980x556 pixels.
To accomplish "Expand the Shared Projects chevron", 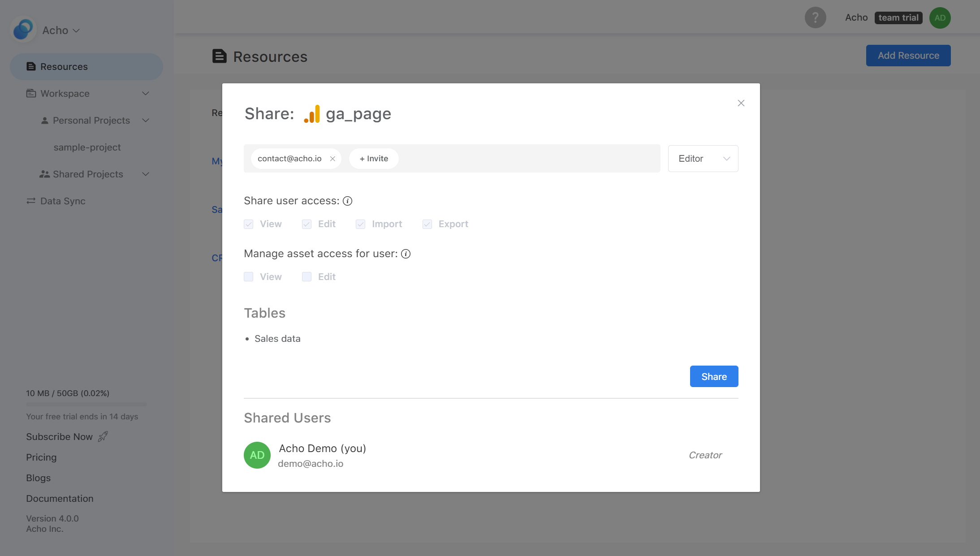I will point(145,174).
